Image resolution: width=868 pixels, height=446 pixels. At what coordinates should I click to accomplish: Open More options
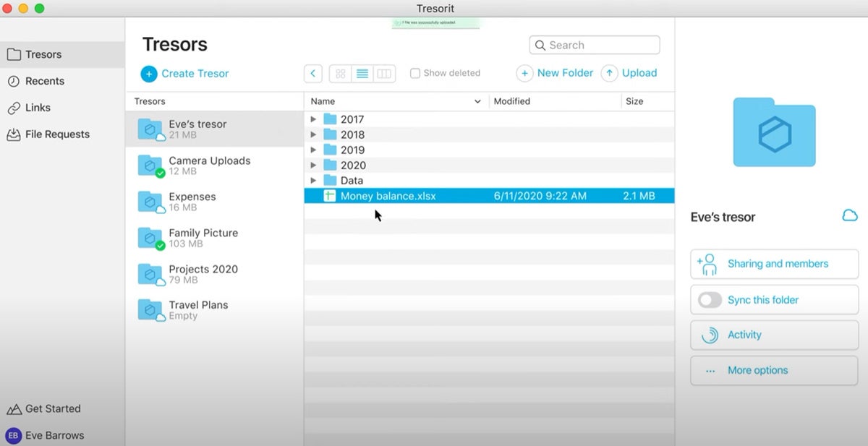tap(774, 370)
